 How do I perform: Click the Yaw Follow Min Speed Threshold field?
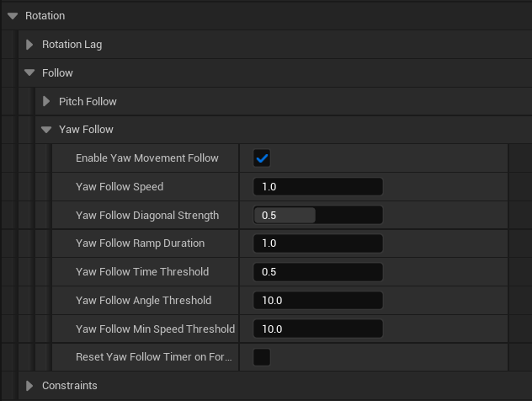[x=318, y=329]
